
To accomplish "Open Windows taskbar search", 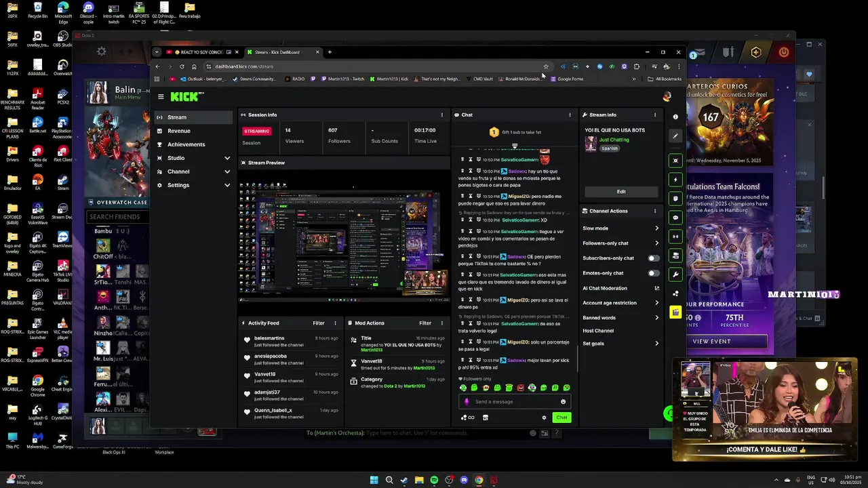I will coord(389,481).
